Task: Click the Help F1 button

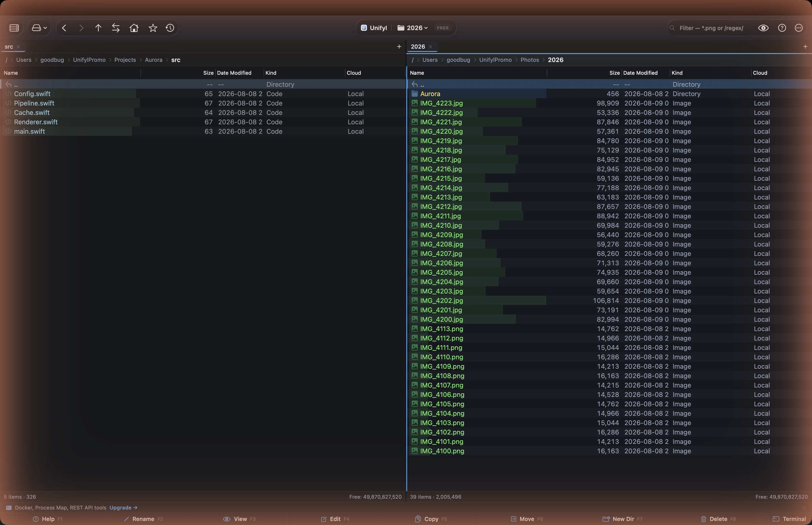Action: click(x=48, y=519)
